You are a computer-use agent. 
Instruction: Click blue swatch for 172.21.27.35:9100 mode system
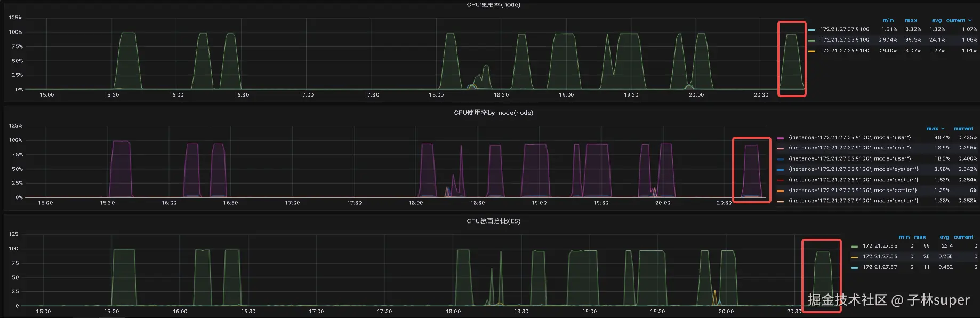pyautogui.click(x=781, y=169)
